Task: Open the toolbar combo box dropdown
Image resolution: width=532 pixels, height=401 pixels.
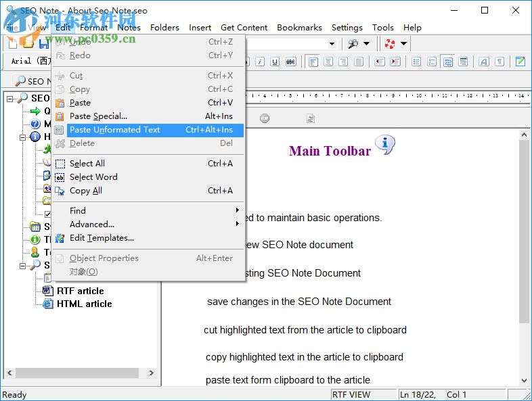Action: pos(332,44)
